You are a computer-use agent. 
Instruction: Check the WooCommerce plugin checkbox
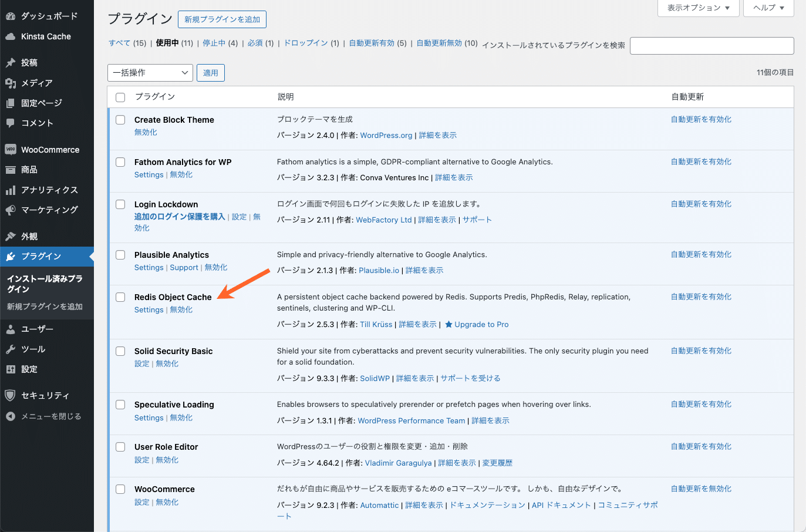coord(120,489)
